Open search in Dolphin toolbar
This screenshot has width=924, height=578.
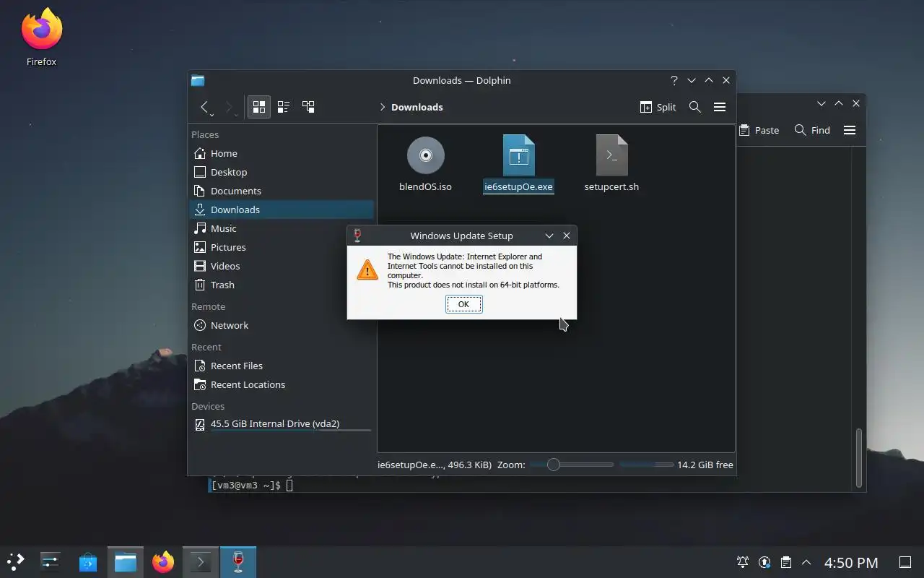click(x=695, y=107)
